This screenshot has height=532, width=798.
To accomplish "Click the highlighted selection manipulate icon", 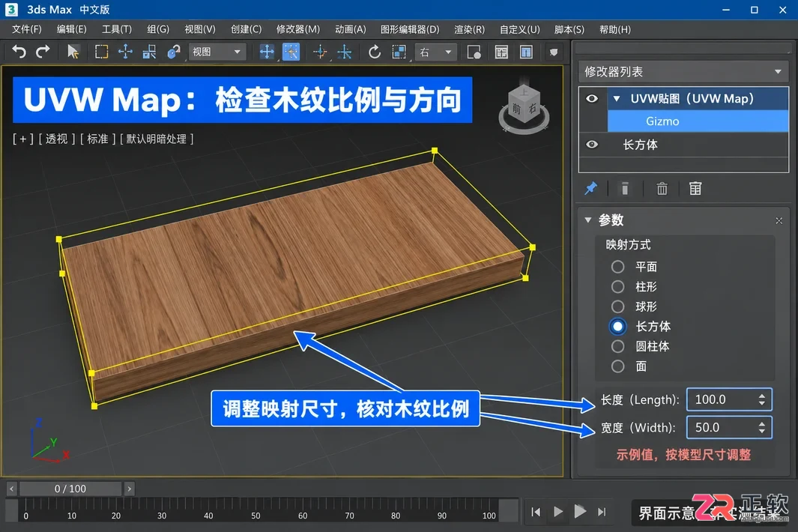I will coord(291,52).
